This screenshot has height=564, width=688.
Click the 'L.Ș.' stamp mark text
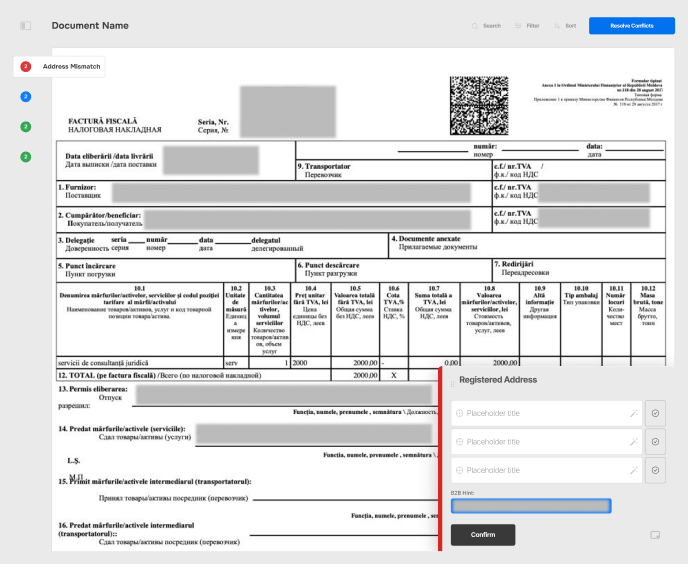click(74, 461)
